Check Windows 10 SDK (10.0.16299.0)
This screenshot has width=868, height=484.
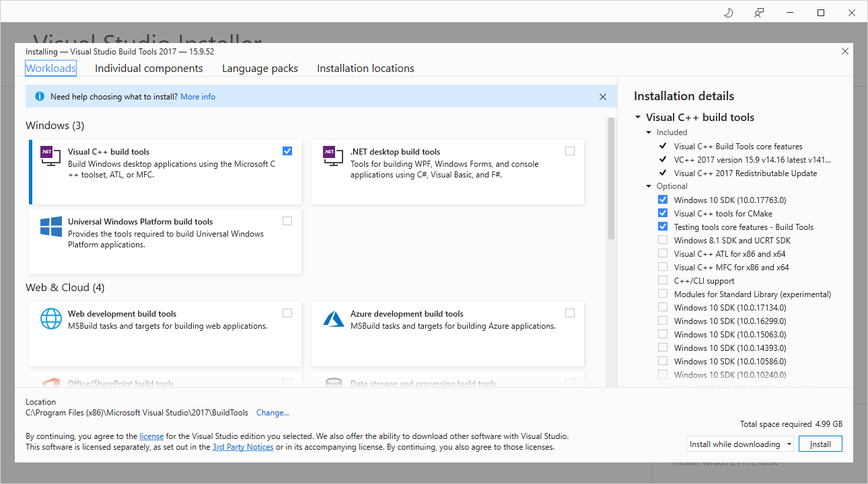[x=663, y=321]
